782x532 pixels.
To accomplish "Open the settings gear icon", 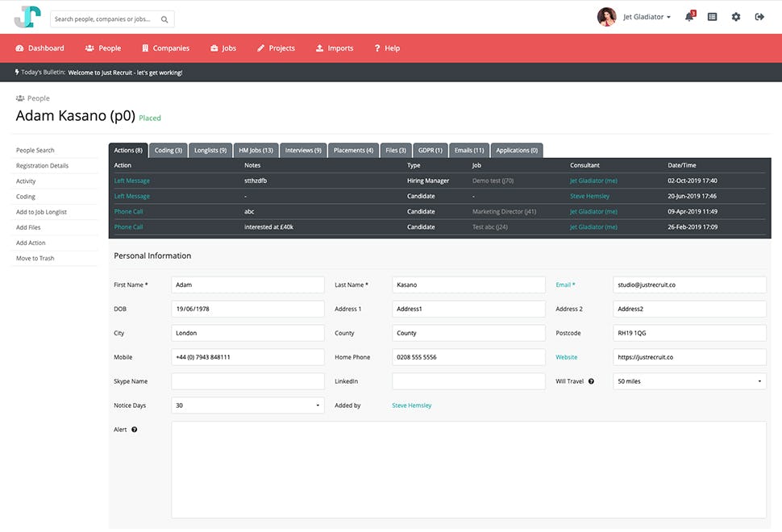I will tap(736, 16).
